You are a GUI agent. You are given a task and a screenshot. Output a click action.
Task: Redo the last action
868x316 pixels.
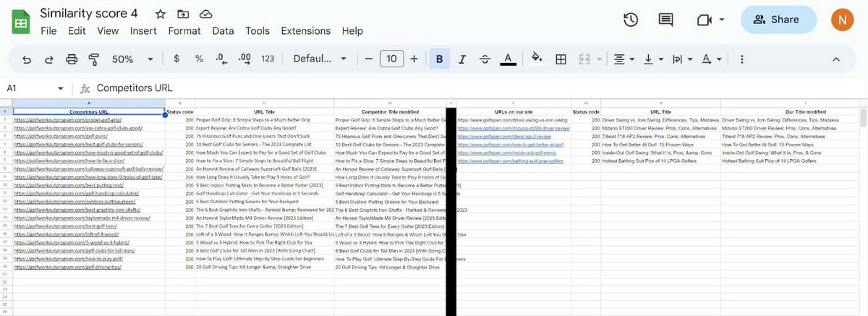49,59
